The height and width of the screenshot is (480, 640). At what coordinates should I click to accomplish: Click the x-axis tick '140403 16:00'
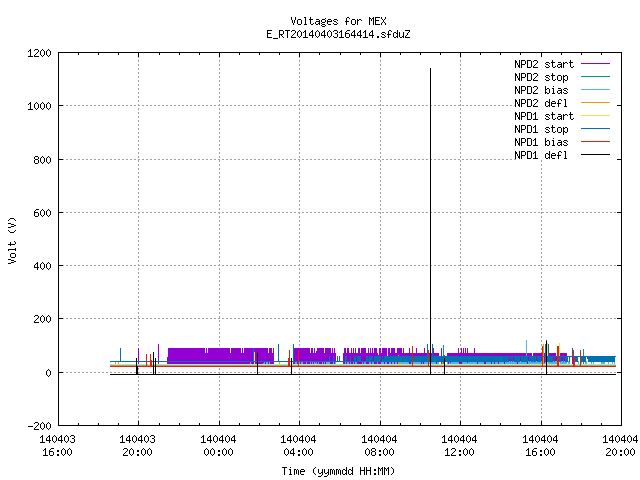click(x=58, y=446)
